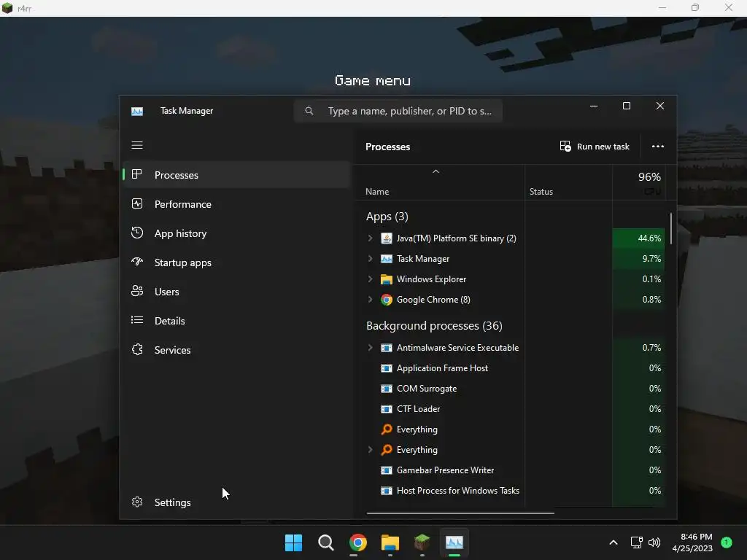Click the vertical scrollbar of process list

click(x=671, y=228)
